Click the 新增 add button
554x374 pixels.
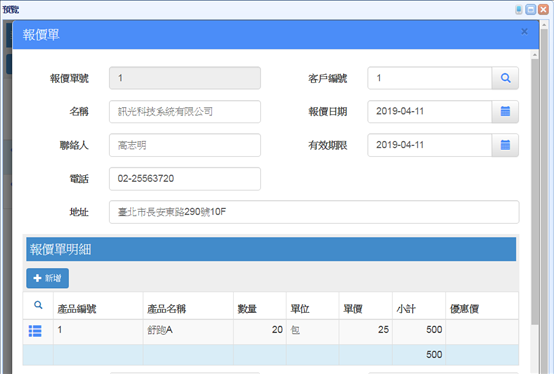(x=47, y=278)
